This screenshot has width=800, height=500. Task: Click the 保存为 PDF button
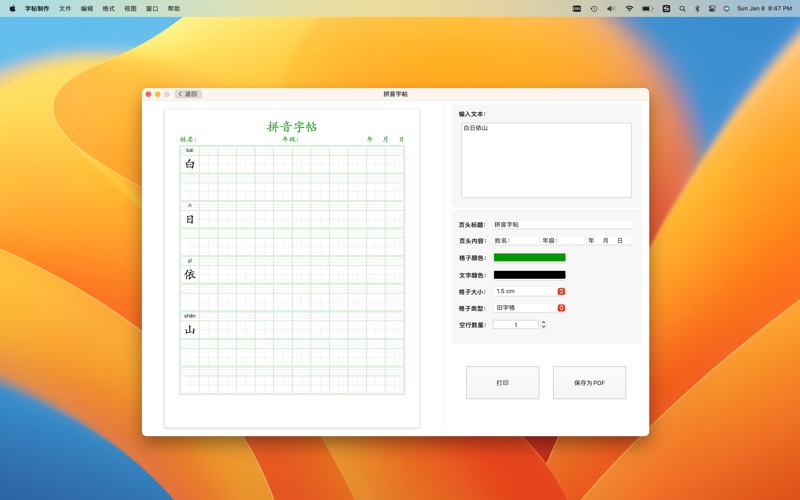(x=589, y=383)
